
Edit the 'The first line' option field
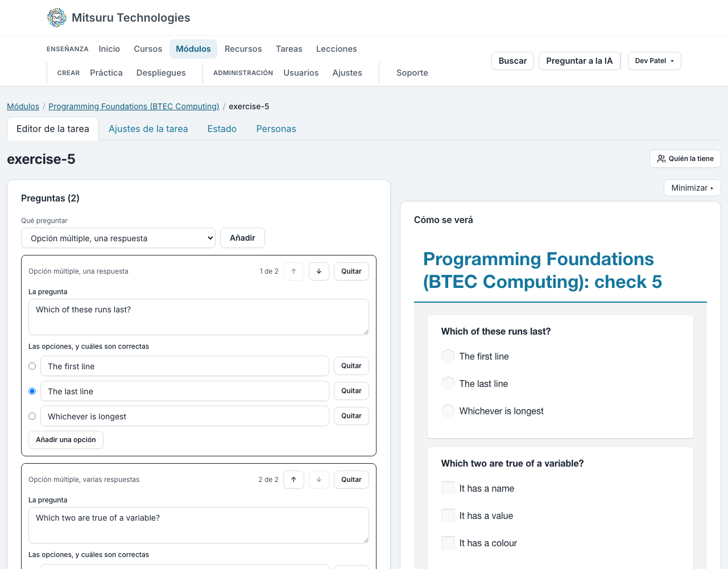(185, 366)
